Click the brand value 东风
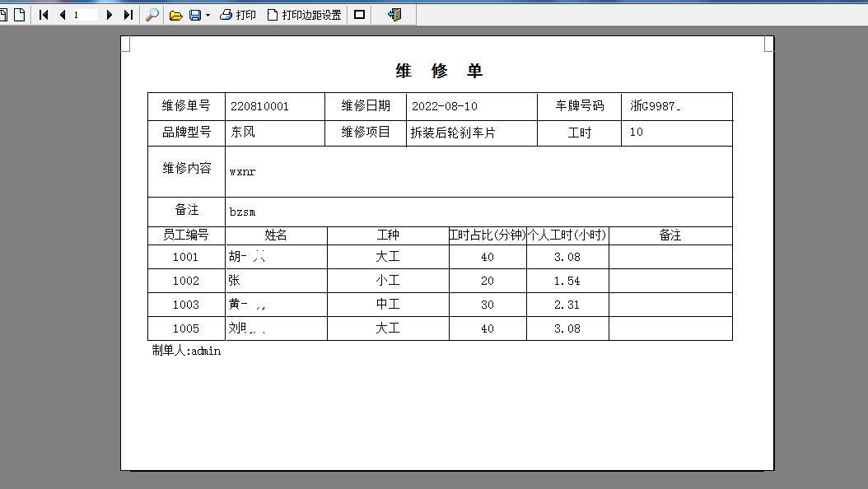 click(x=243, y=133)
